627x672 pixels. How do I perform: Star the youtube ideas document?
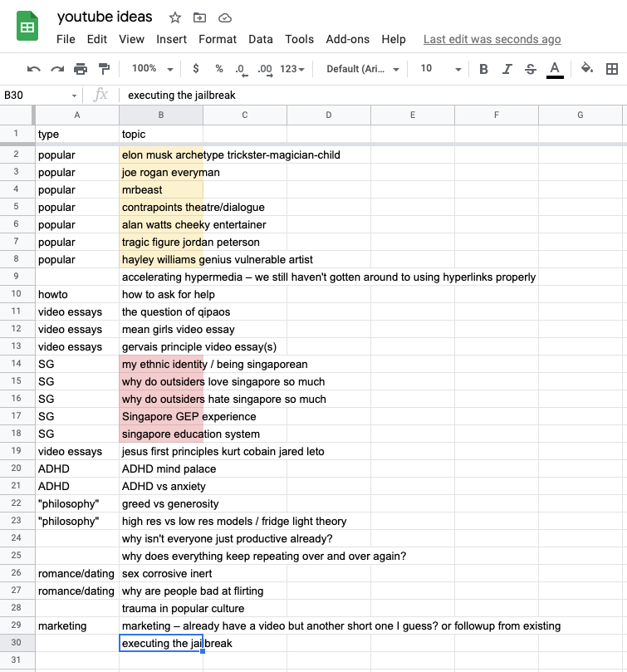point(175,17)
